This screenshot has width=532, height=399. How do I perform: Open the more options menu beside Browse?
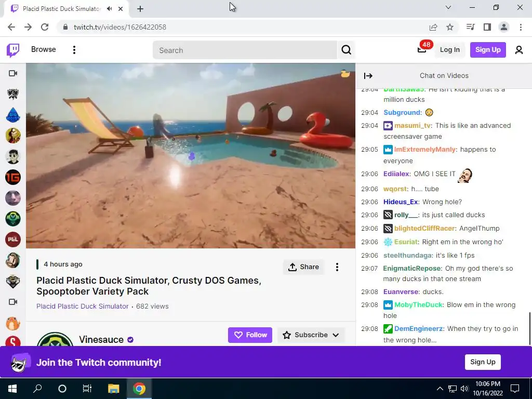(74, 50)
